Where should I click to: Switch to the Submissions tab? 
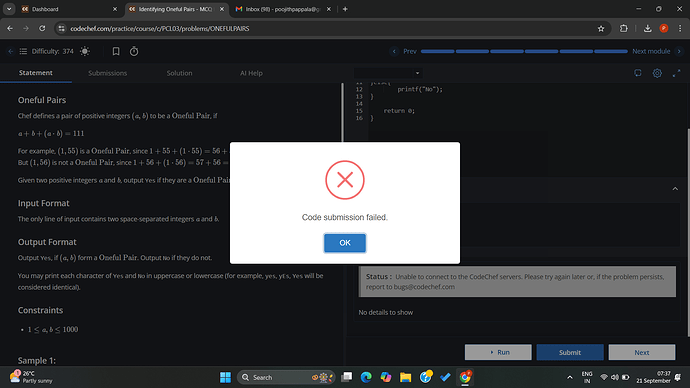pos(107,73)
